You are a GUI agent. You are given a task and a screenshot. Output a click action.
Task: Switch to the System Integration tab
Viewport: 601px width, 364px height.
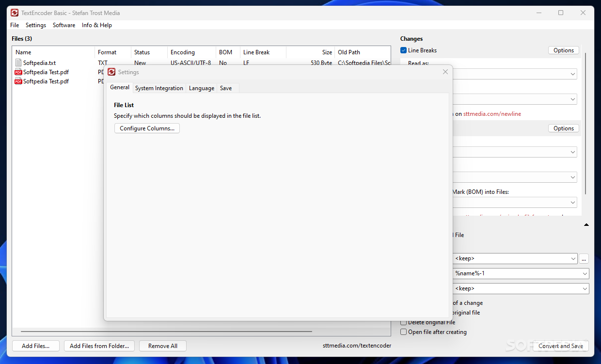click(x=159, y=88)
